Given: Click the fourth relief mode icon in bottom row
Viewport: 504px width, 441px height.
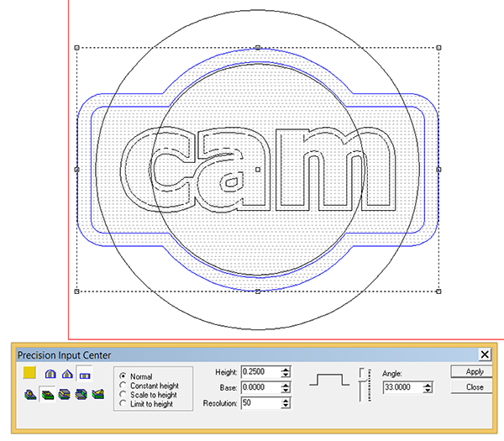Looking at the screenshot, I should pos(81,394).
